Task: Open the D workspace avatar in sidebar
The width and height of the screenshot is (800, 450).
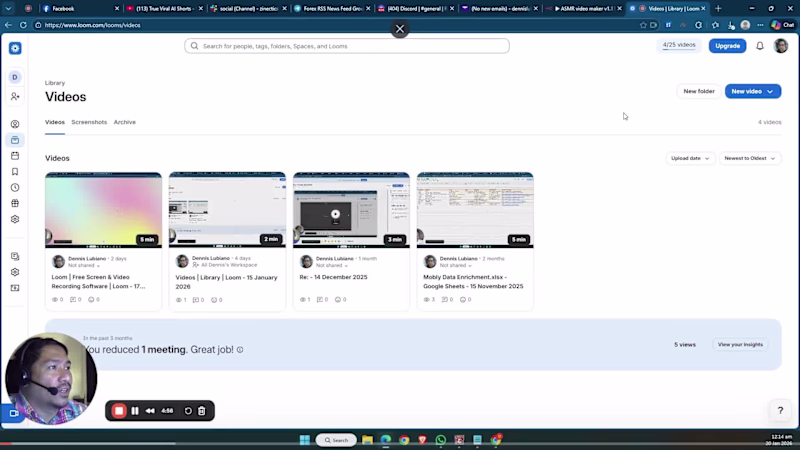Action: [x=15, y=77]
